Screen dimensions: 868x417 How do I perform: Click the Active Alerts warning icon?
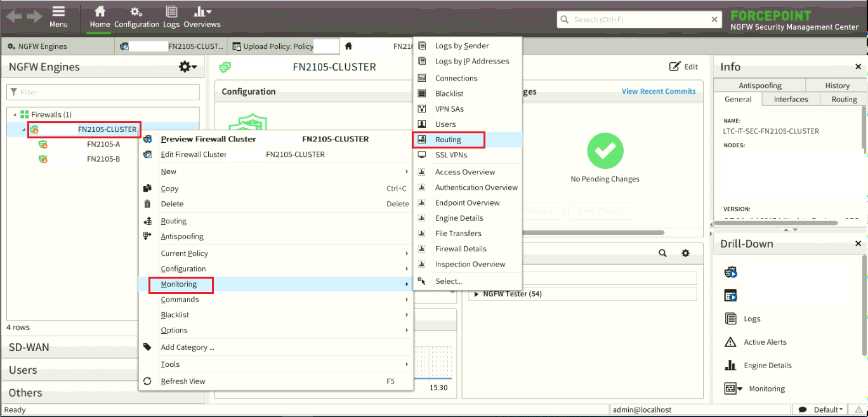[x=730, y=342]
